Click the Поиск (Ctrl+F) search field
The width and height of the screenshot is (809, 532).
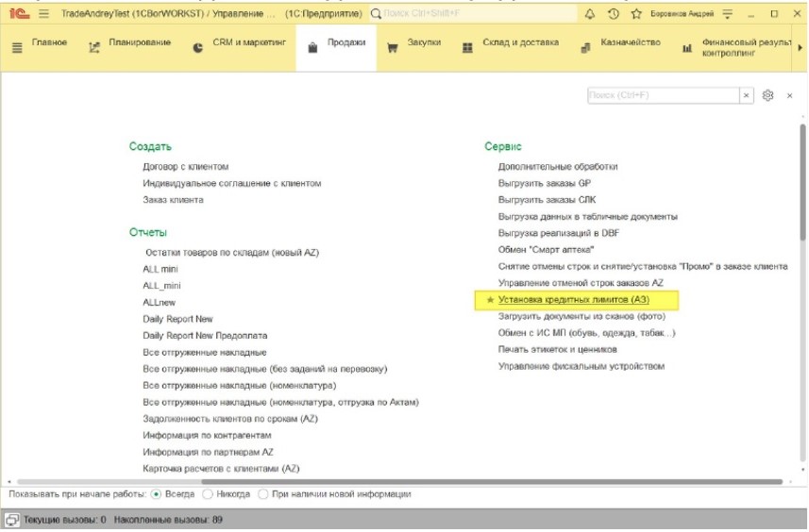click(x=661, y=95)
